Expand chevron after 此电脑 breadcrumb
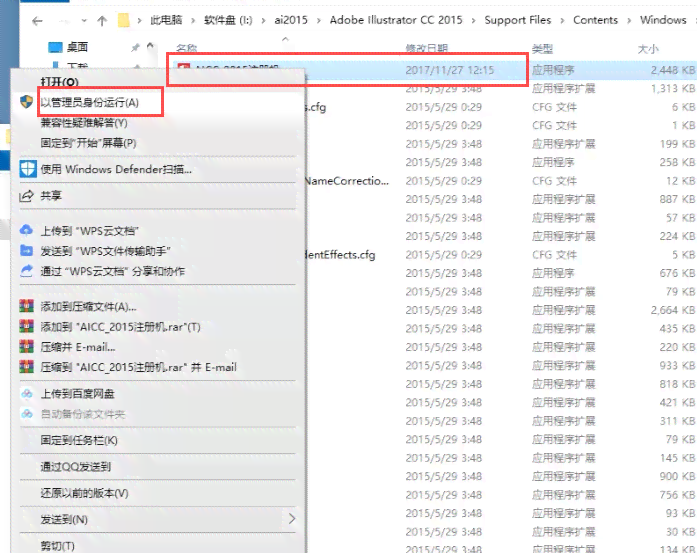 pyautogui.click(x=193, y=20)
